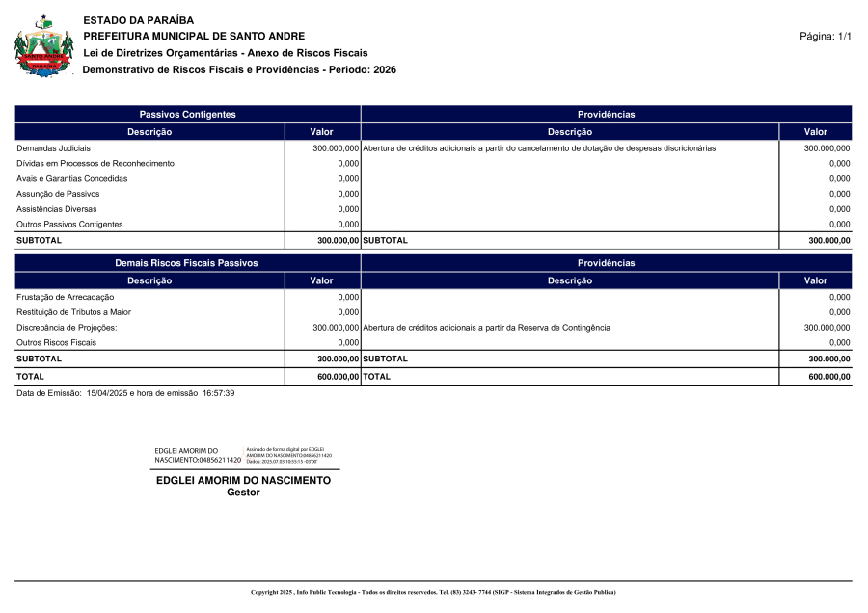This screenshot has width=868, height=613.
Task: Click the 'Outros Riscos Fiscais' row
Action: (57, 343)
